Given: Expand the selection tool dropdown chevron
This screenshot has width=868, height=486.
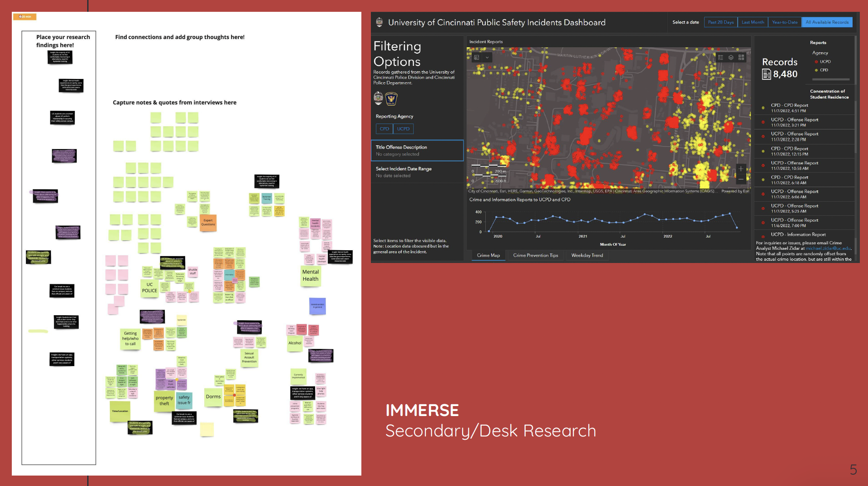Looking at the screenshot, I should pos(487,58).
